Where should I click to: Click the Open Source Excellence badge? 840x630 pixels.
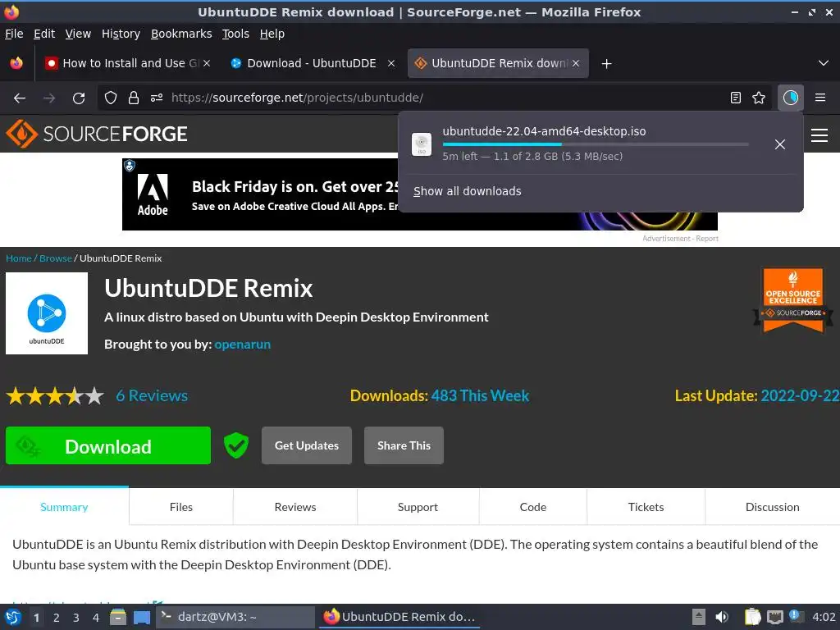(793, 300)
